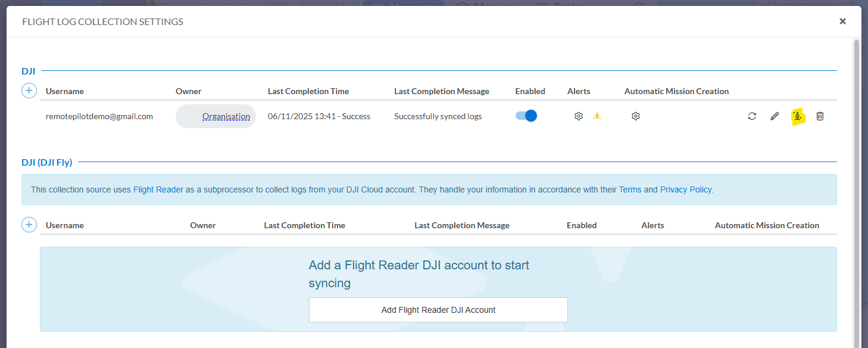
Task: Open the Terms link
Action: click(x=630, y=189)
